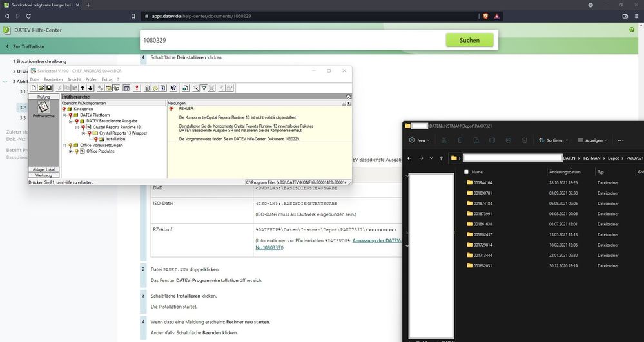The height and width of the screenshot is (342, 644).
Task: Click the table view icon in Servicetool toolbar
Action: 126,88
